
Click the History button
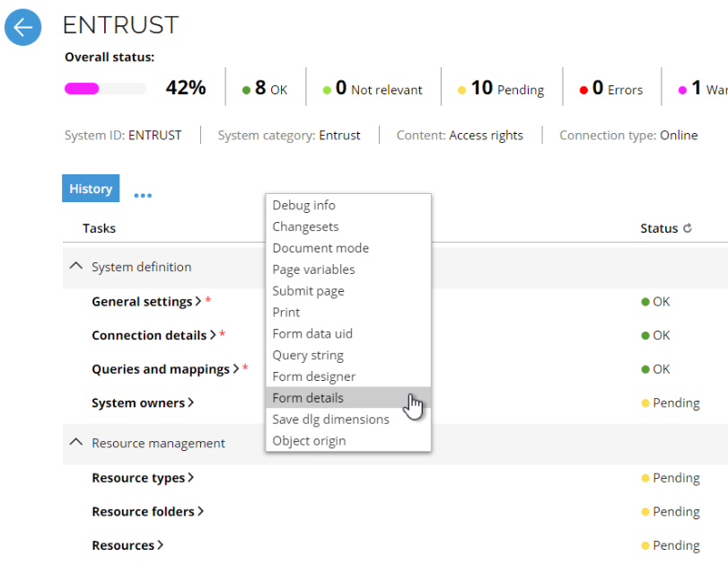91,188
